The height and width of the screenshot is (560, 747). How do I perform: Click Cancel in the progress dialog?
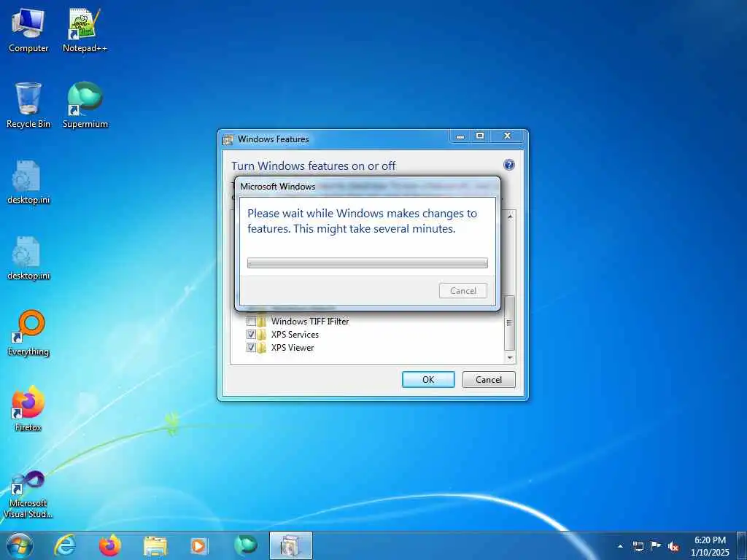coord(463,290)
